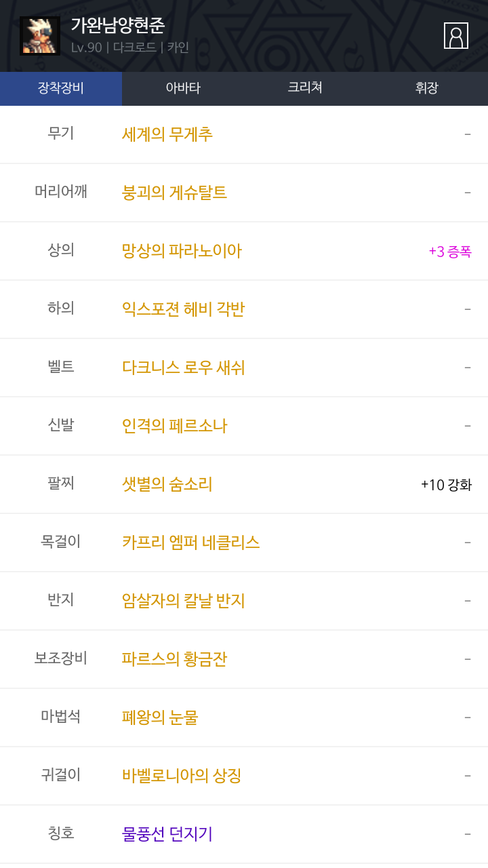This screenshot has width=488, height=868.
Task: Open weapon item 세계의 무게추
Action: [167, 134]
